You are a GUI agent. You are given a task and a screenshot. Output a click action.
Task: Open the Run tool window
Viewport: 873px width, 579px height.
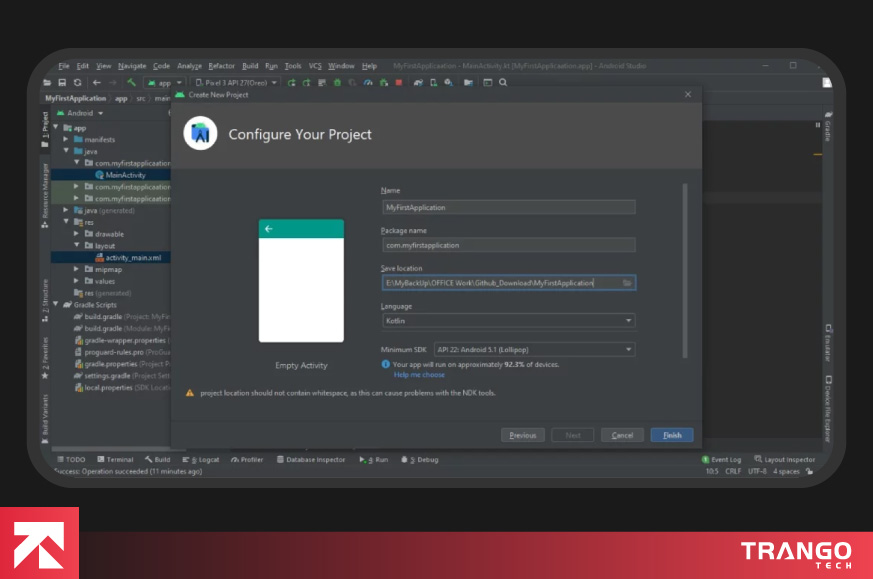tap(373, 459)
